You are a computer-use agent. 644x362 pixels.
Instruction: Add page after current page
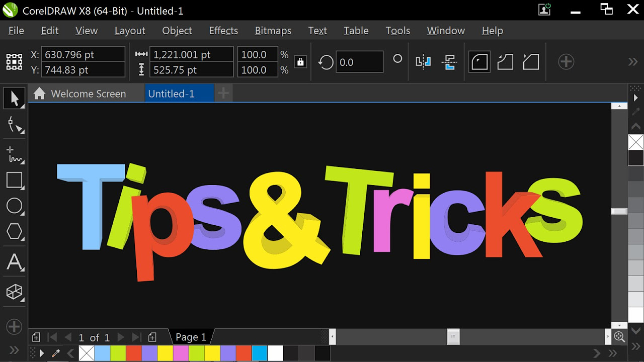click(x=152, y=337)
